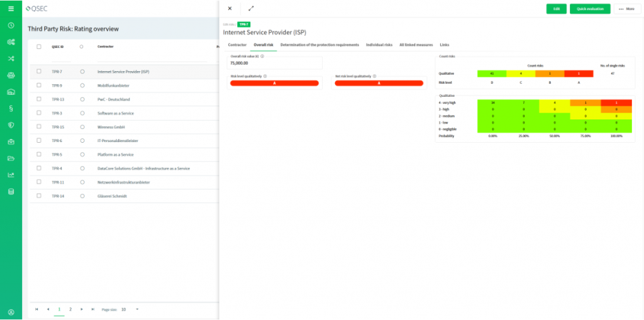Click the database icon in the sidebar

point(11,191)
